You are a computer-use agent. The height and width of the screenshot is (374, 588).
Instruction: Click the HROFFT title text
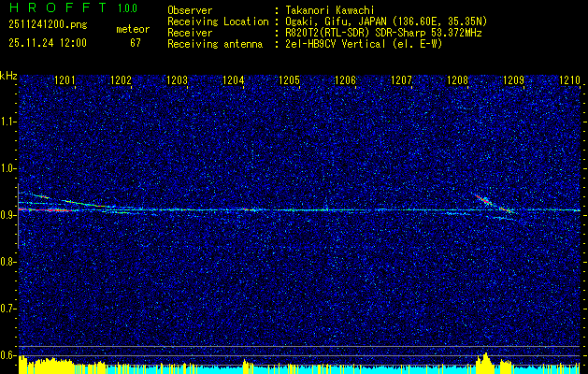[x=59, y=7]
